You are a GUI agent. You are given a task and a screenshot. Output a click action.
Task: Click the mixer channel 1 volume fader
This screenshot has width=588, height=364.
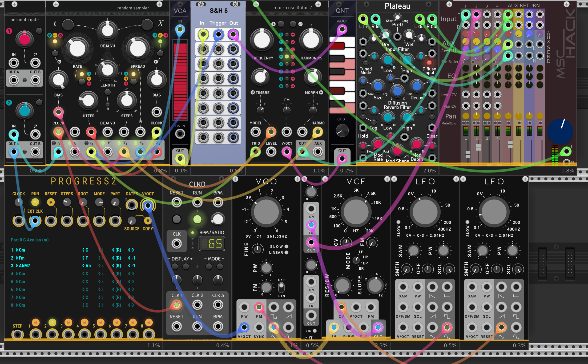click(x=468, y=154)
